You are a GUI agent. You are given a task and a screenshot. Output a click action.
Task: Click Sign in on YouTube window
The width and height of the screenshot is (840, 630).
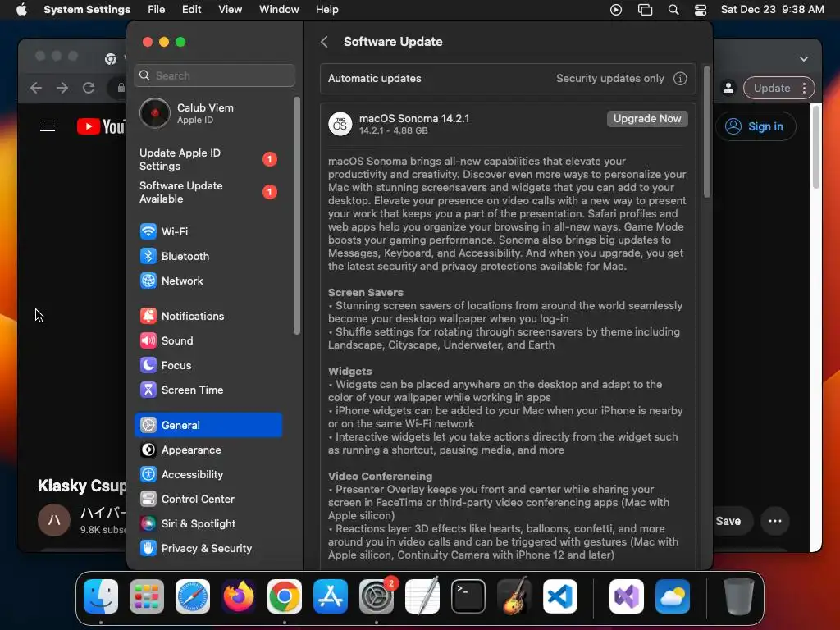(756, 126)
